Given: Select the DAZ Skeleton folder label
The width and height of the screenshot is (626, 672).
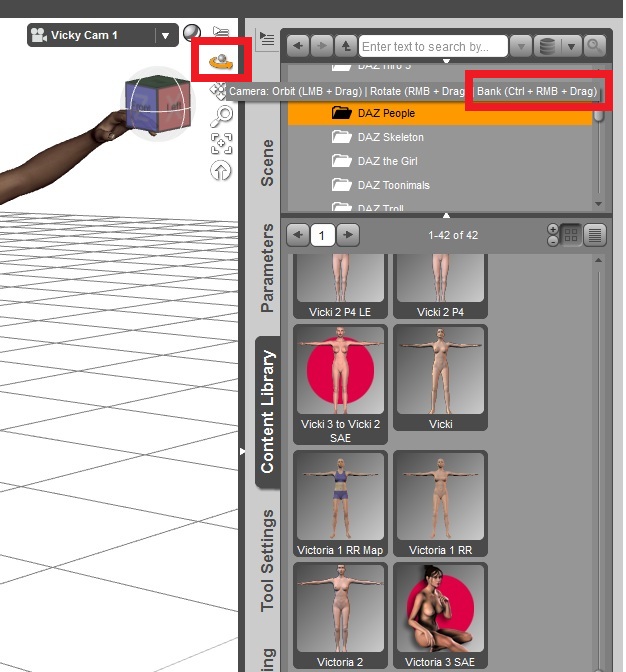Looking at the screenshot, I should click(x=390, y=137).
